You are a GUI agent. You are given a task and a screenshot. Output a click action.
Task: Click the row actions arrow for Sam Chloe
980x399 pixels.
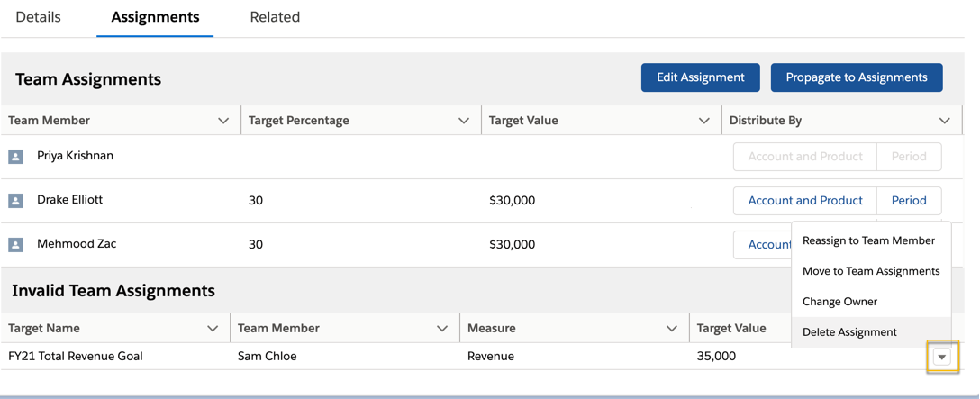(941, 357)
